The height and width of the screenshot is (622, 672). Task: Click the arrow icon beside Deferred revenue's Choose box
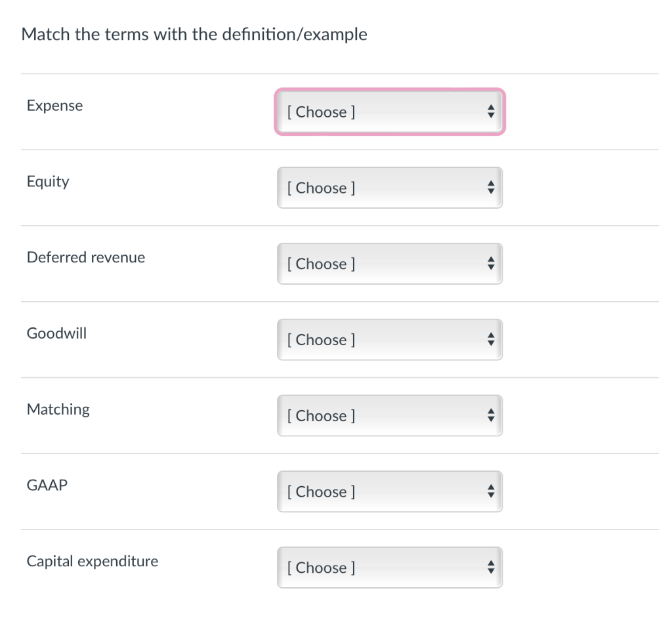(x=491, y=264)
